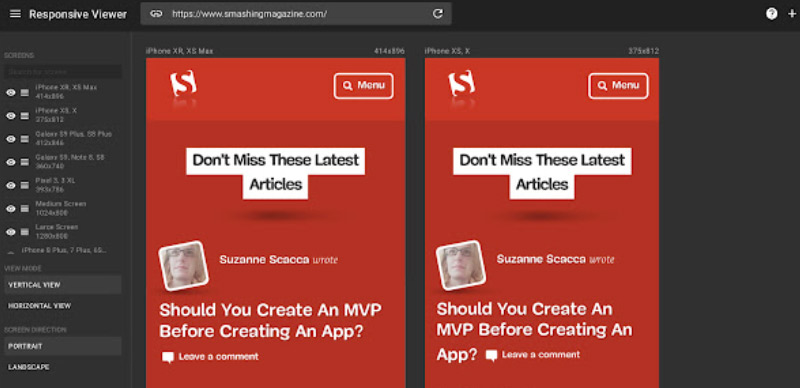800x388 pixels.
Task: Click drag-handle icon for Galaxy S9, Note 8 row
Action: point(25,162)
